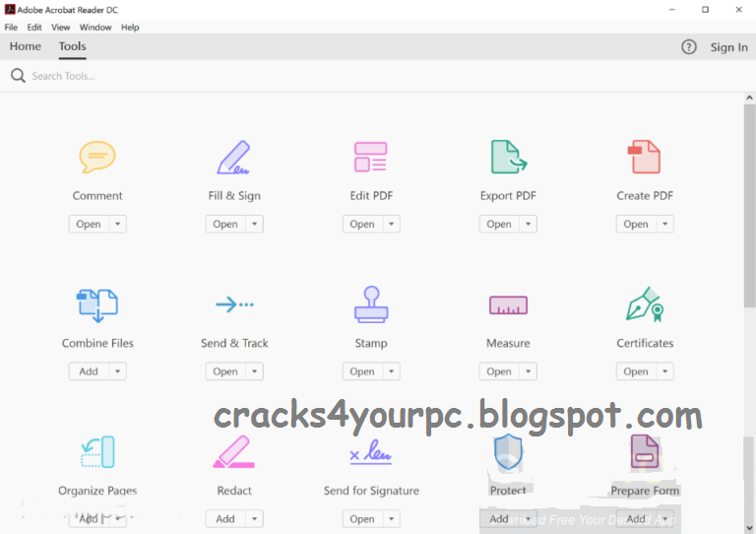Screen dimensions: 756x534
Task: Click the Adobe Acrobat logo in title bar
Action: coord(10,9)
